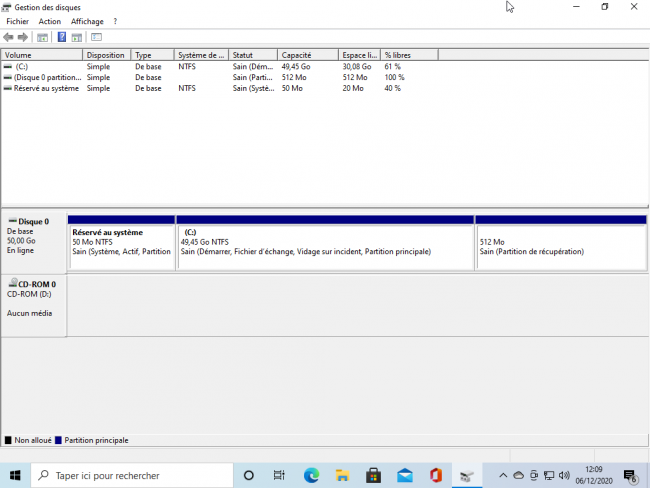This screenshot has height=488, width=650.
Task: Open File Explorer from the taskbar
Action: [342, 475]
